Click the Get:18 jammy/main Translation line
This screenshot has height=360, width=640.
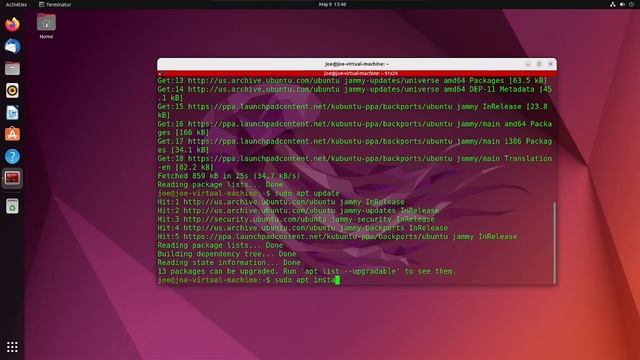(354, 163)
